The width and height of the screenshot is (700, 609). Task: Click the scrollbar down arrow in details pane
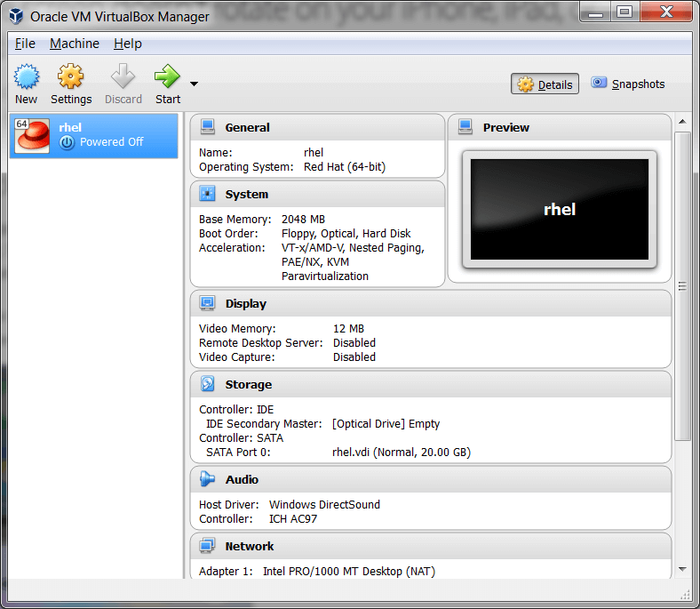point(682,569)
